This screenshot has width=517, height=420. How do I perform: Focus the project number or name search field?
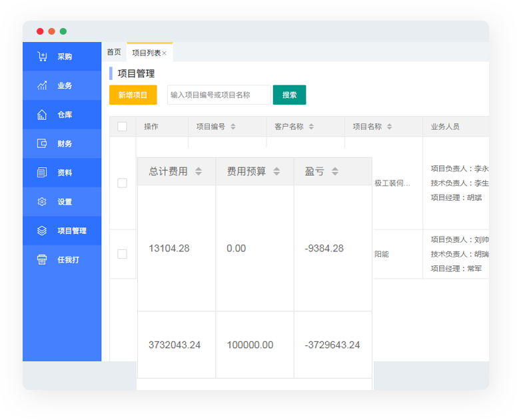point(219,95)
